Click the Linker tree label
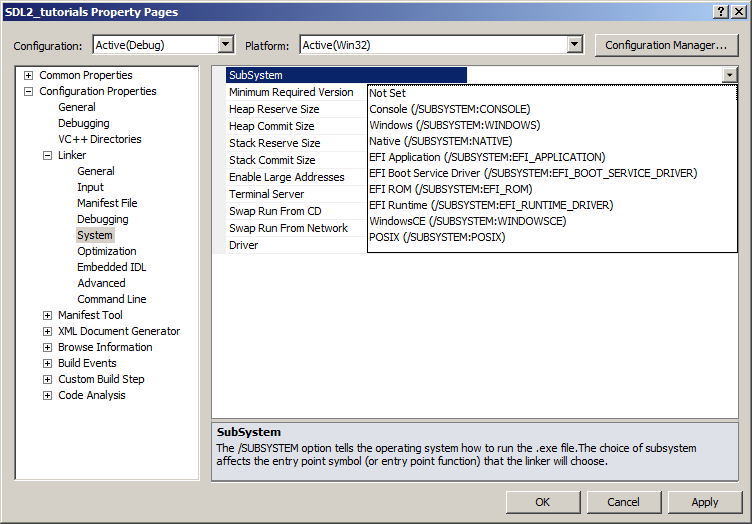The height and width of the screenshot is (524, 752). [x=72, y=155]
